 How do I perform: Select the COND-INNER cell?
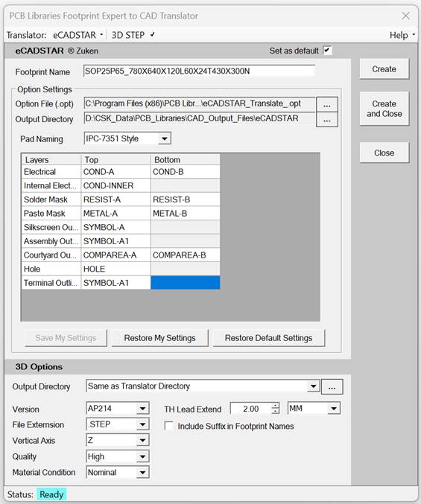115,186
